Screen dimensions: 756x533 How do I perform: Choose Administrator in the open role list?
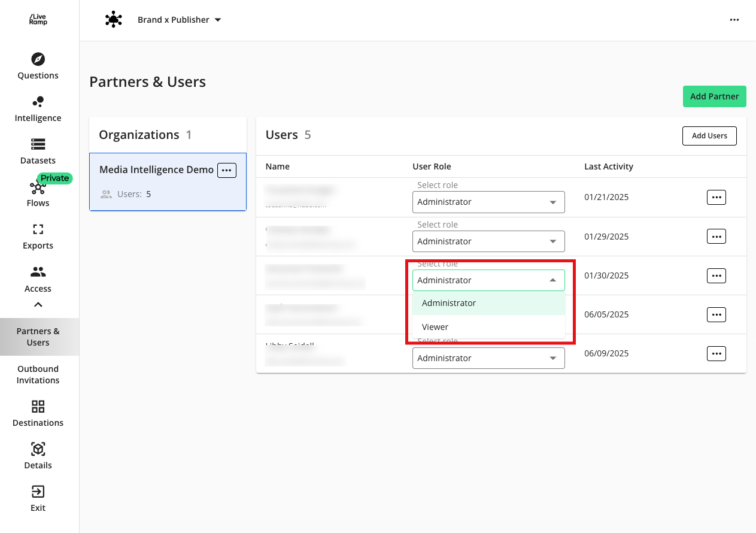point(449,303)
